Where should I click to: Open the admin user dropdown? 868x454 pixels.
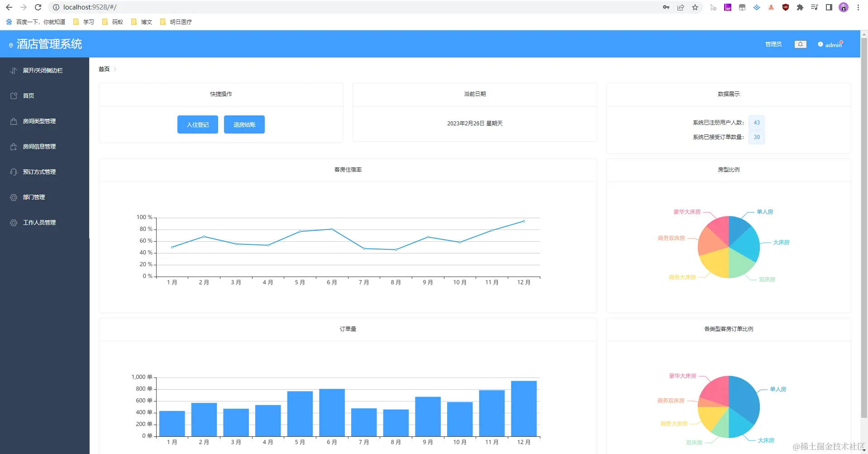pyautogui.click(x=833, y=45)
